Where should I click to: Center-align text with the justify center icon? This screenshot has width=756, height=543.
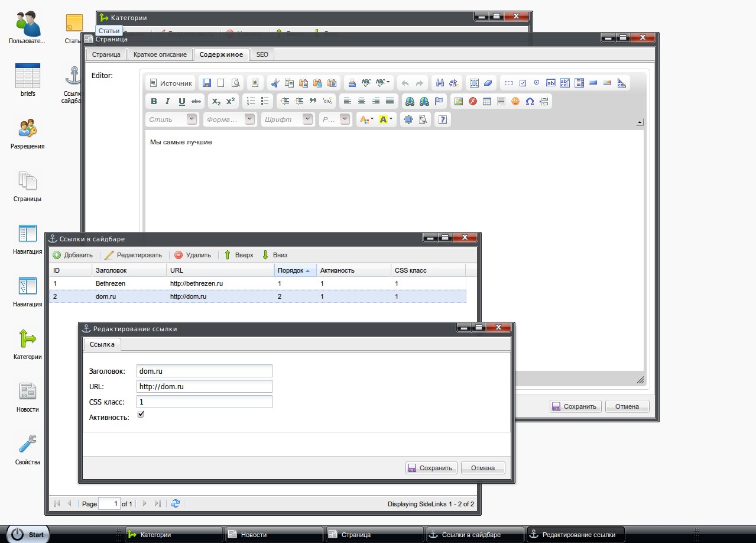pyautogui.click(x=362, y=101)
